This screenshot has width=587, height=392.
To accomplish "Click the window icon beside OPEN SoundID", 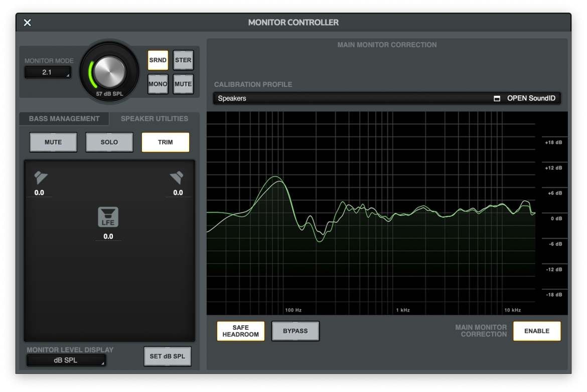I will tap(497, 98).
